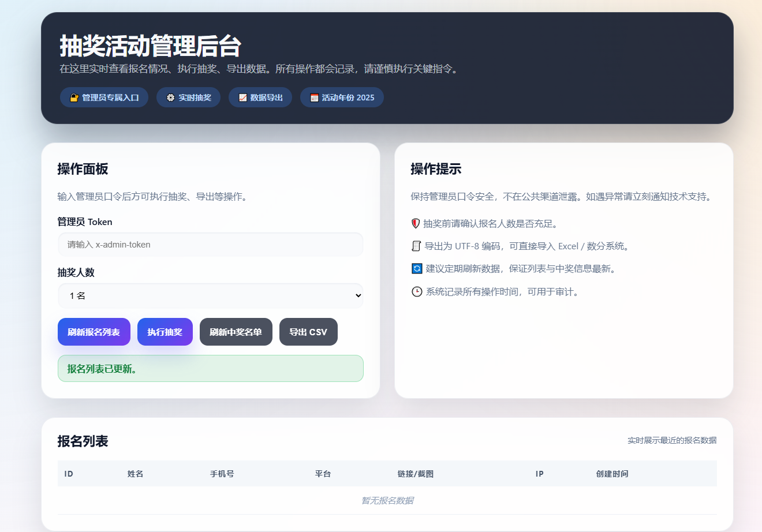Click the 创建时间 column header
The image size is (762, 532).
[612, 474]
